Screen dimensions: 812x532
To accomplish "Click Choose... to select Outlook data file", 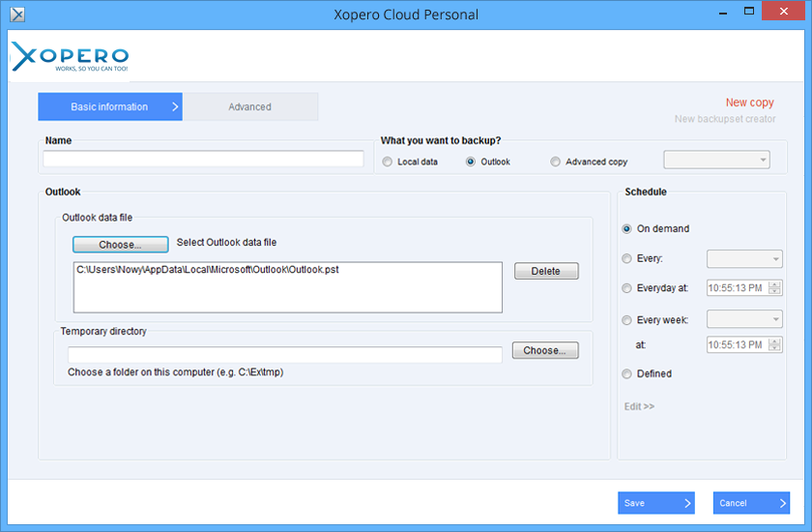I will pyautogui.click(x=120, y=245).
